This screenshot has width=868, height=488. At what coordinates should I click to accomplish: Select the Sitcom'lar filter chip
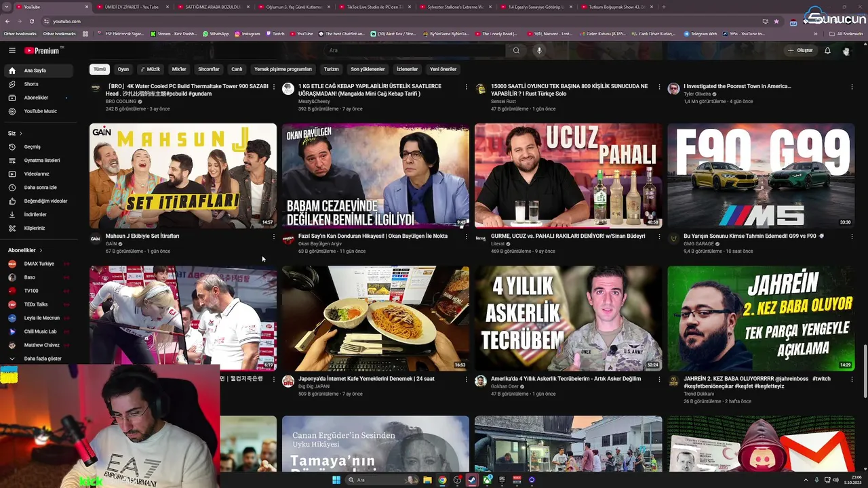(x=209, y=69)
